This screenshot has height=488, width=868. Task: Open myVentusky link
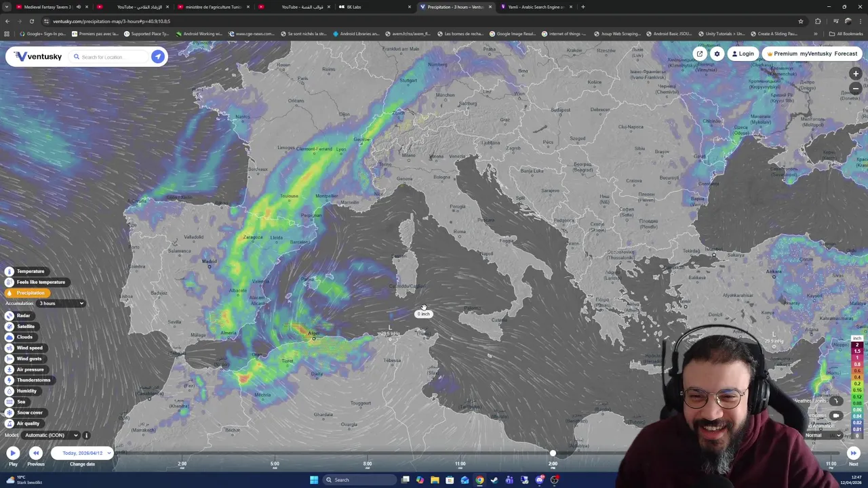816,54
